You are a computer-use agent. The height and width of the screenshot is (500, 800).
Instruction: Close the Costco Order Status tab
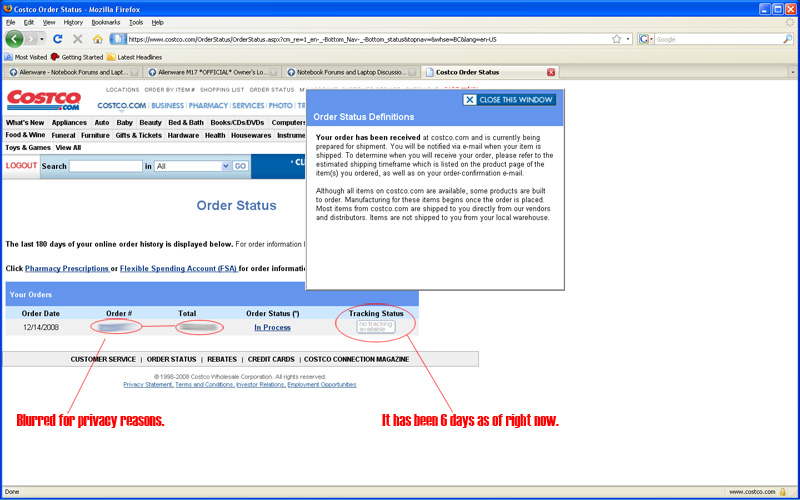click(551, 72)
